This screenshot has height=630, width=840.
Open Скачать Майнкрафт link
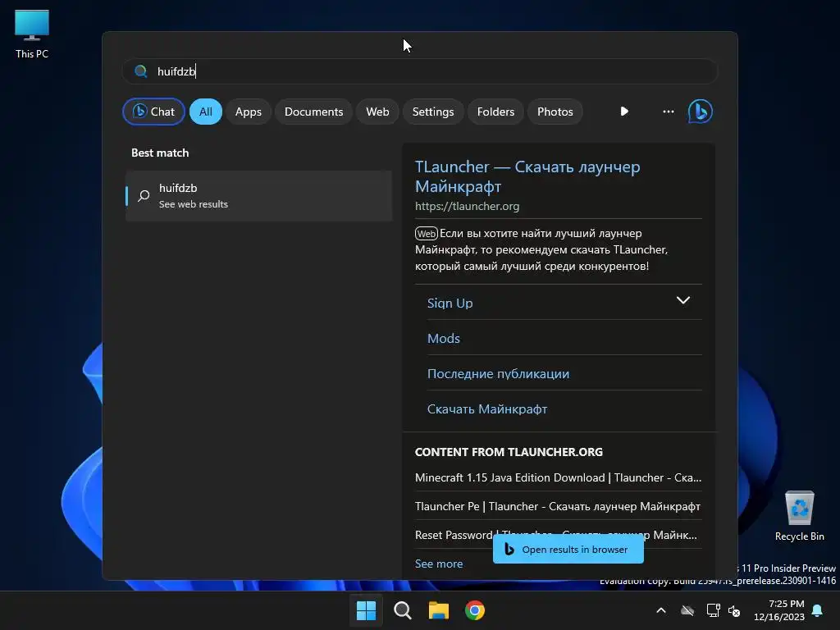[487, 409]
